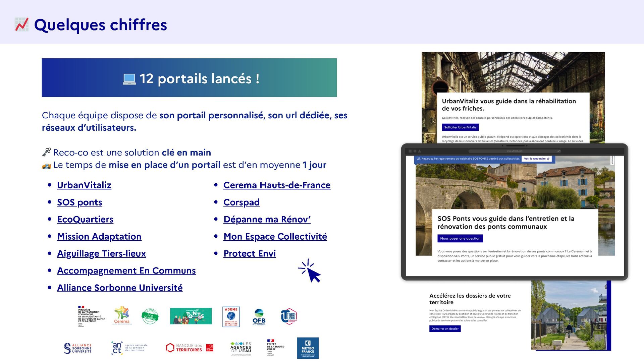Click the UrbanVitaliz réhabilitation heading text

pos(509,105)
